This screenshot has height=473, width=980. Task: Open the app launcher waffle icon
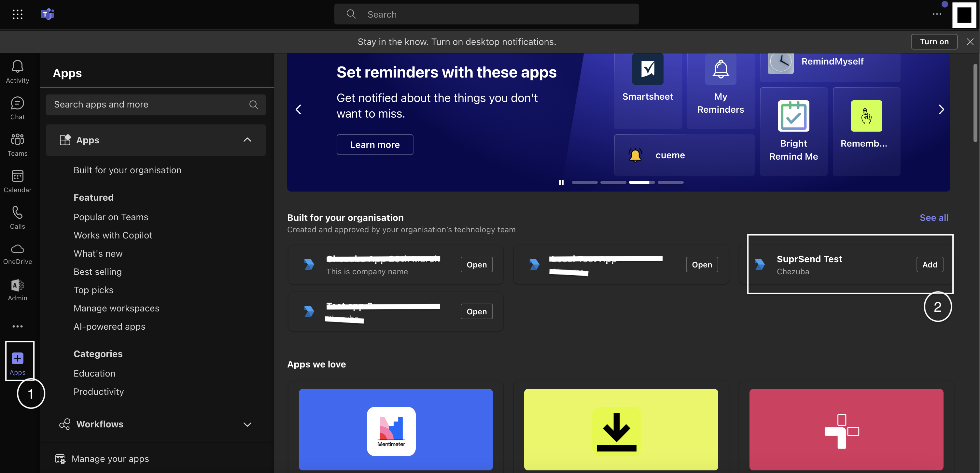click(x=18, y=14)
